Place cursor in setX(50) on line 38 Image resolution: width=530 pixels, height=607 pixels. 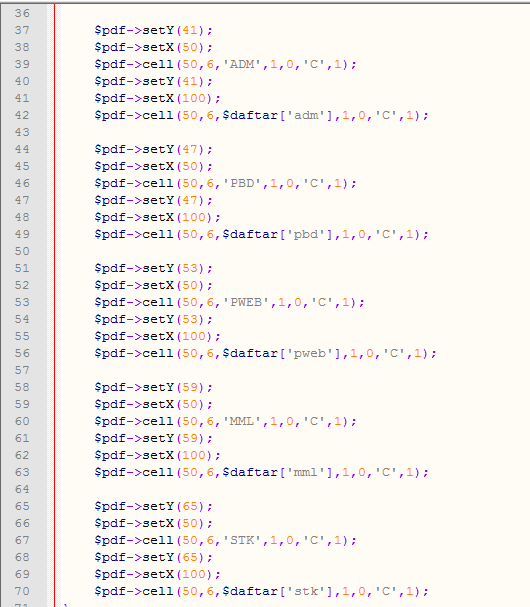pyautogui.click(x=173, y=47)
